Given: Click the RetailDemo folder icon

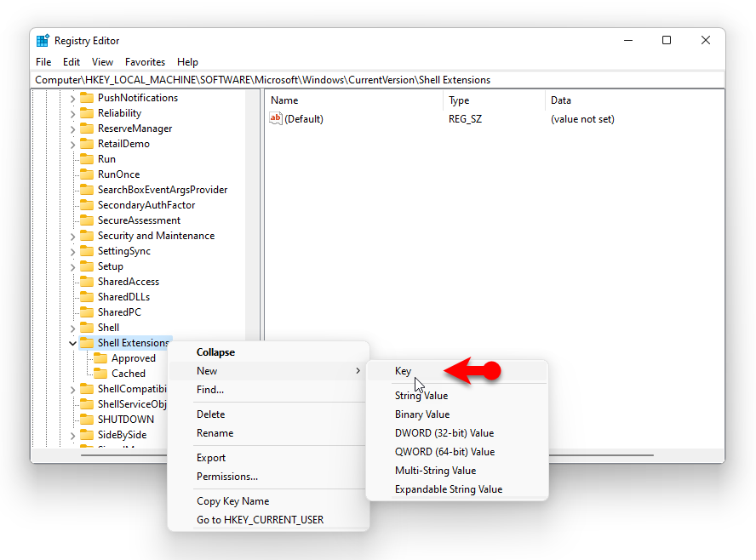Looking at the screenshot, I should point(87,144).
